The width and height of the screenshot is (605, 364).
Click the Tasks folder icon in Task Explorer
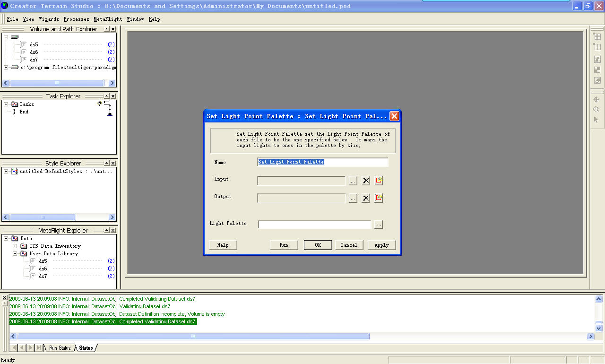(15, 104)
